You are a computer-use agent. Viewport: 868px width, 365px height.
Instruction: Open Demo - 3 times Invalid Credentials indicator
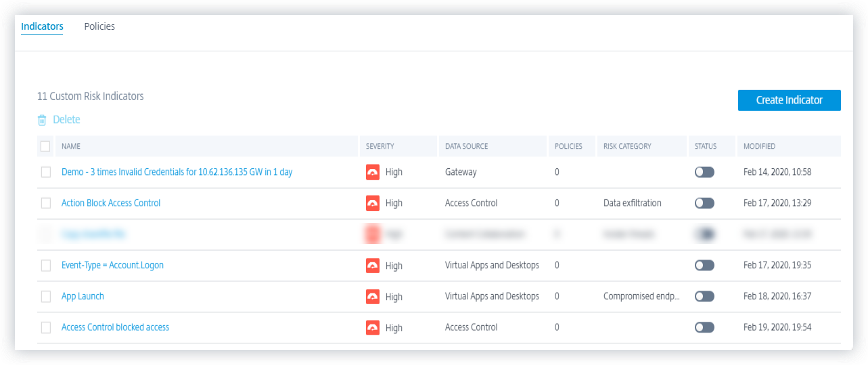(177, 172)
